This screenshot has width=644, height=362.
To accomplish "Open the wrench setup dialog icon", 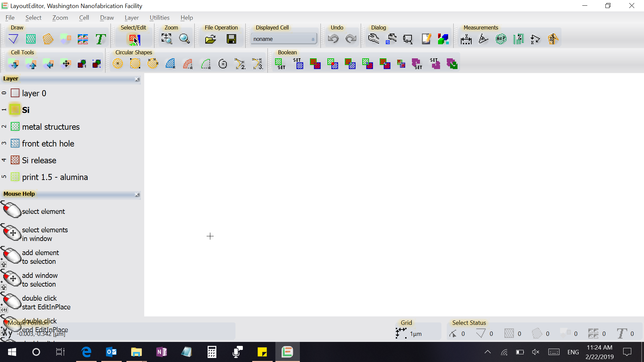I will pos(373,39).
